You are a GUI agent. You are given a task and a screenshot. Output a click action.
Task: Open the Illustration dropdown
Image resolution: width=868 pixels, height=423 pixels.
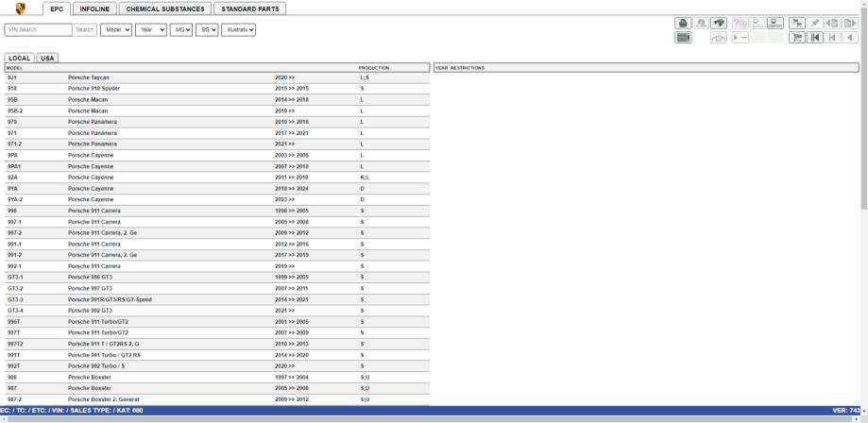pos(239,30)
